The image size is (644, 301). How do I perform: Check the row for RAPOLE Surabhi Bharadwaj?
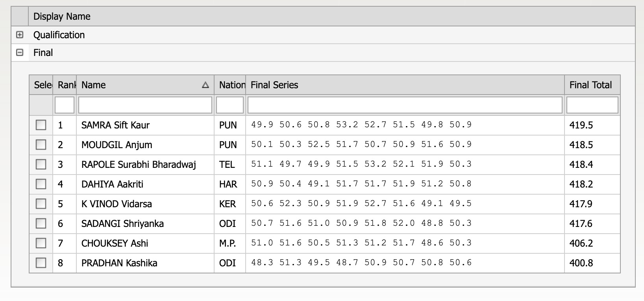[x=41, y=164]
